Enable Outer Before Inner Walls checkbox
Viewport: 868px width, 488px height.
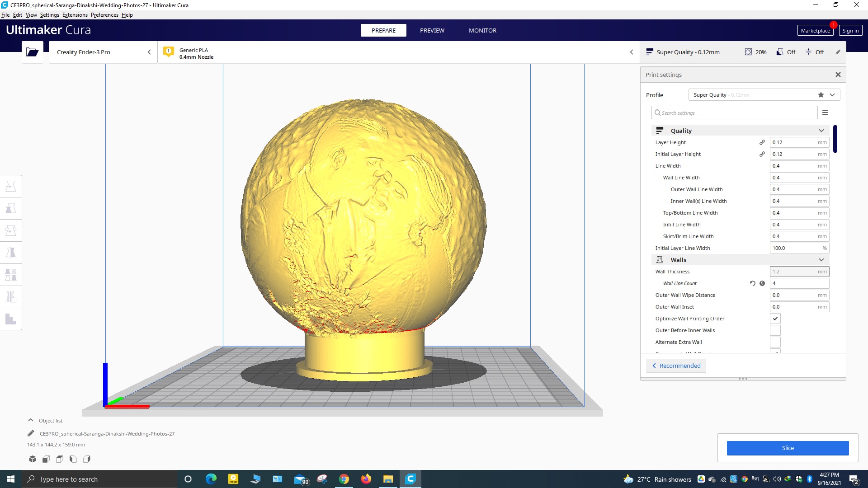[x=775, y=330]
